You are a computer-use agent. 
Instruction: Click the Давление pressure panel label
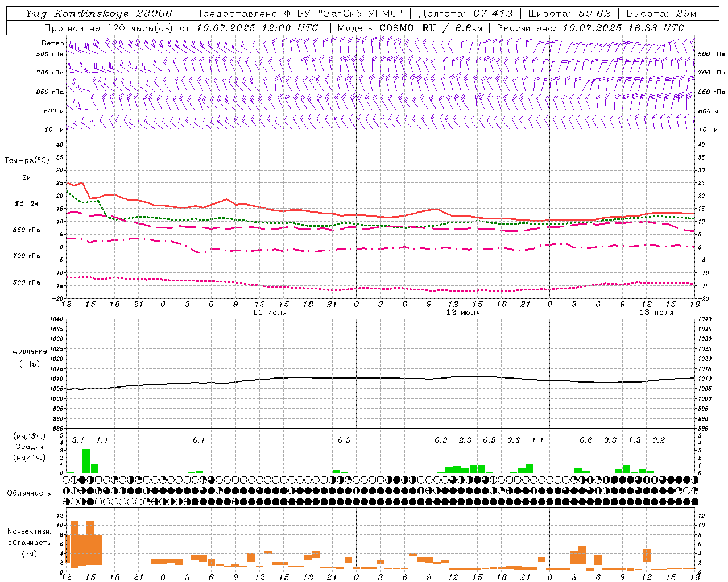(x=30, y=351)
